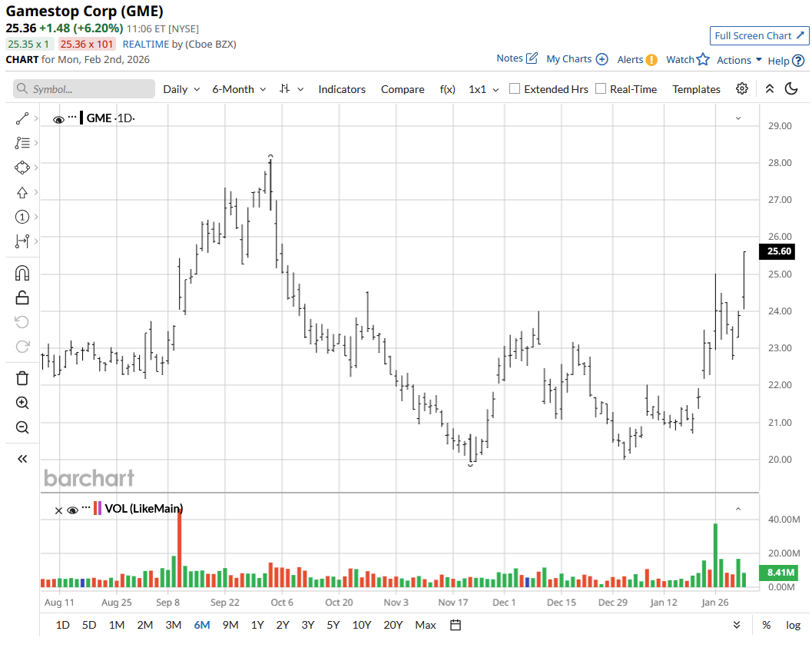Viewport: 812px width, 651px height.
Task: Click the VOL indicator color bars swatch
Action: (x=98, y=508)
